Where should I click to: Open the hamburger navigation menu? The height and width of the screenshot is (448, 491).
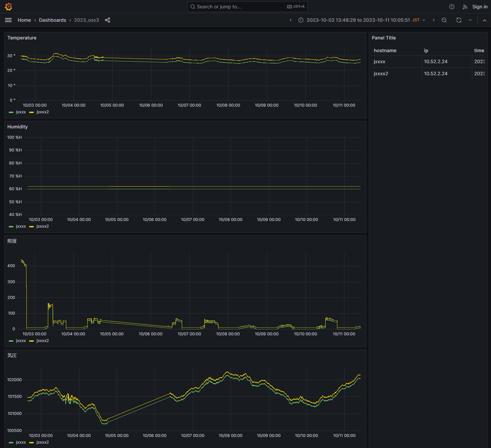(x=8, y=20)
